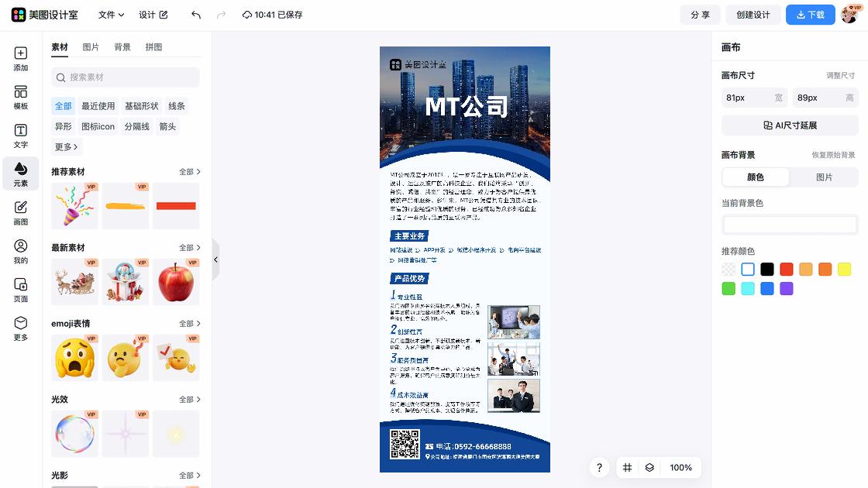Open the 模板 templates panel
The height and width of the screenshot is (488, 868).
(20, 98)
